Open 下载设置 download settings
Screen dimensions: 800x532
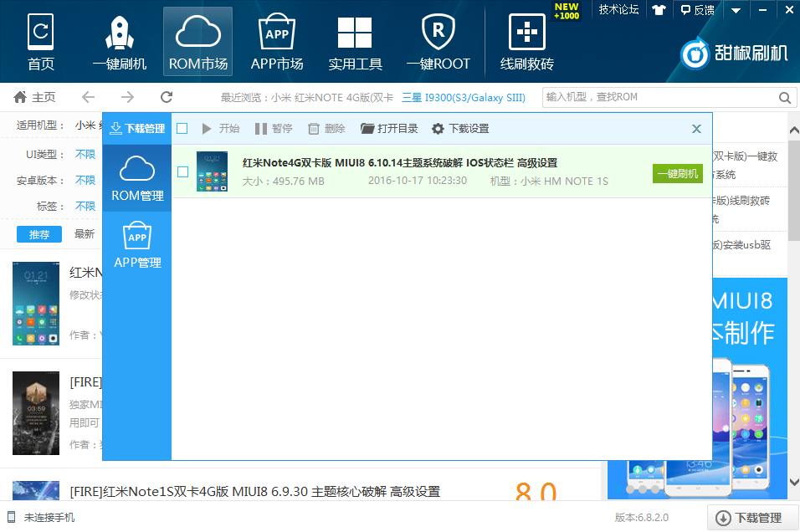460,129
